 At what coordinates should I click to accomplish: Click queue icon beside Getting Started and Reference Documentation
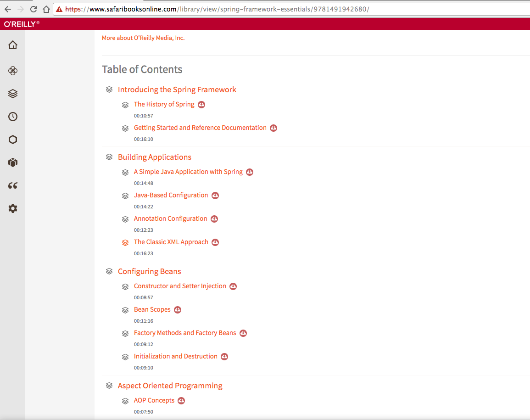[125, 128]
